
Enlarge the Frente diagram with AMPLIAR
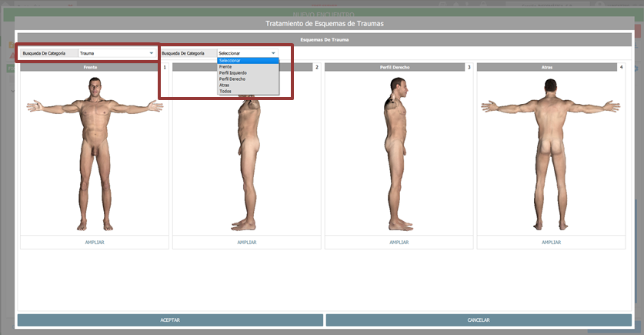click(x=95, y=242)
